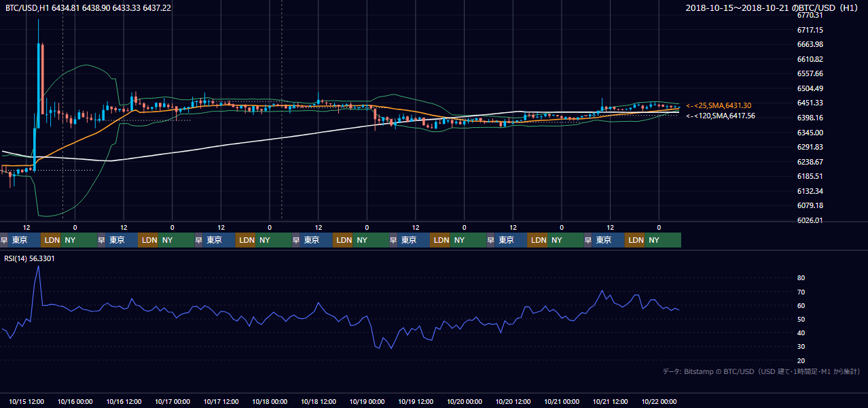868x408 pixels.
Task: Click the 6026.01 price axis label
Action: 810,220
